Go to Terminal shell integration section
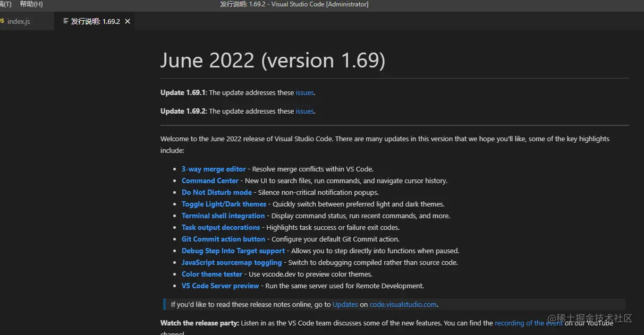Viewport: 644px width, 335px height. point(223,216)
